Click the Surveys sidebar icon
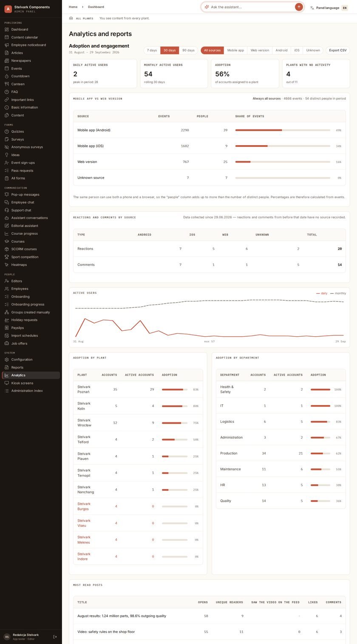The height and width of the screenshot is (644, 357). tap(6, 139)
